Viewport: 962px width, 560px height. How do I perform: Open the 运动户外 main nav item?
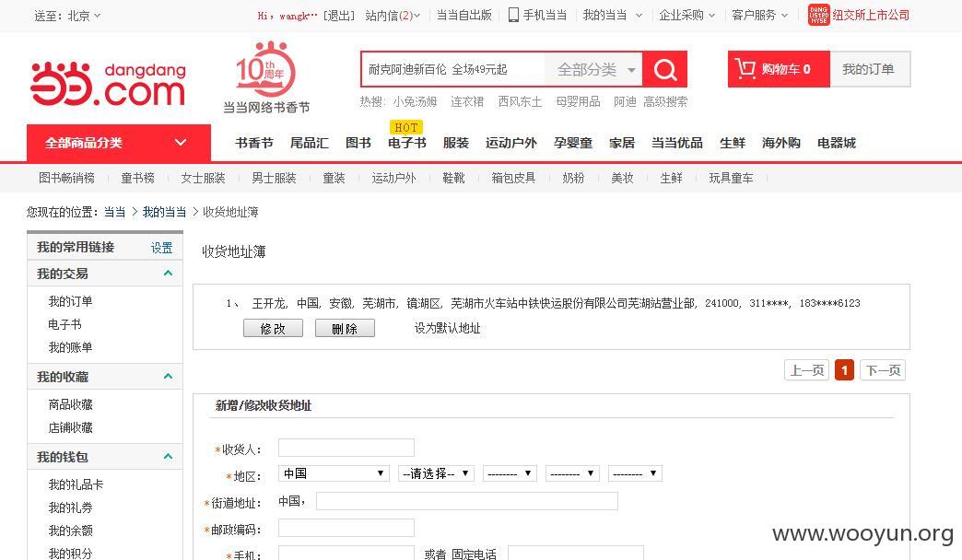[511, 143]
